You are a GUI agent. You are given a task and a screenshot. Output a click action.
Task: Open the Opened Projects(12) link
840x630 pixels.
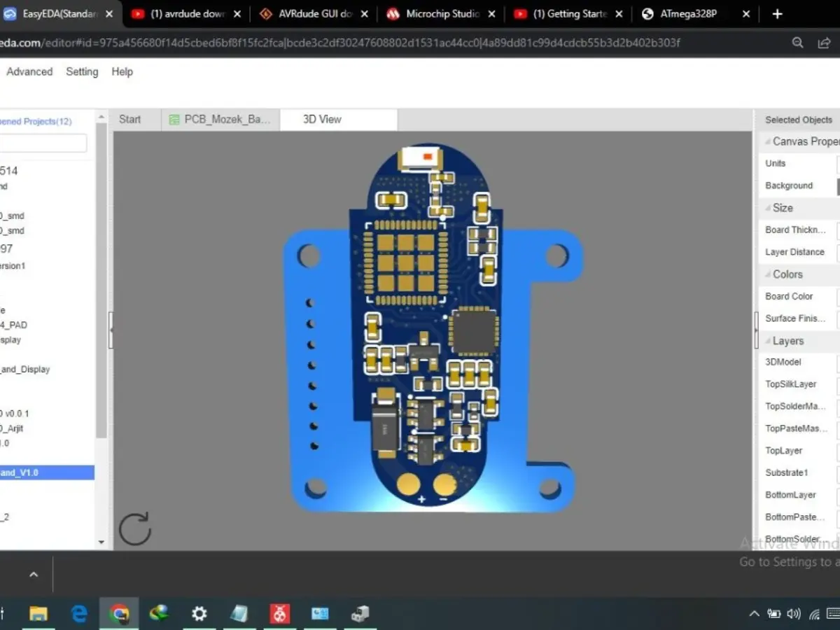tap(35, 121)
